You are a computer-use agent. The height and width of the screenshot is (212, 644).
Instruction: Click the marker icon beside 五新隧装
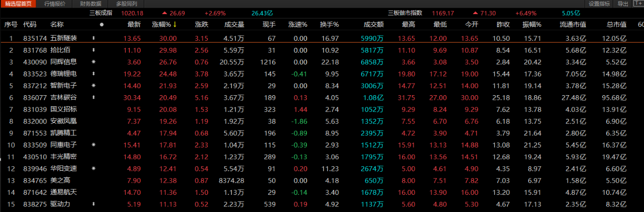pyautogui.click(x=93, y=38)
